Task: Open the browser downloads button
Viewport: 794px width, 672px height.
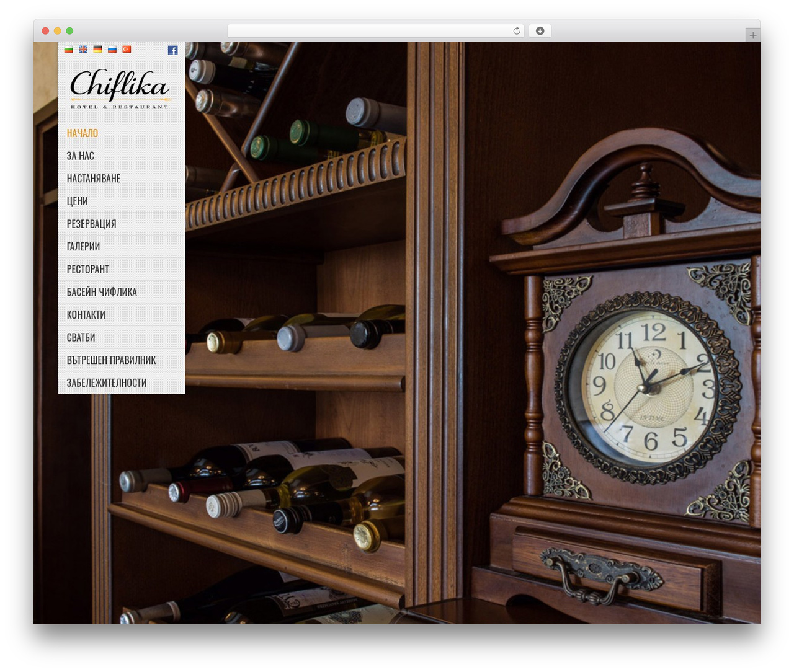Action: click(x=540, y=30)
